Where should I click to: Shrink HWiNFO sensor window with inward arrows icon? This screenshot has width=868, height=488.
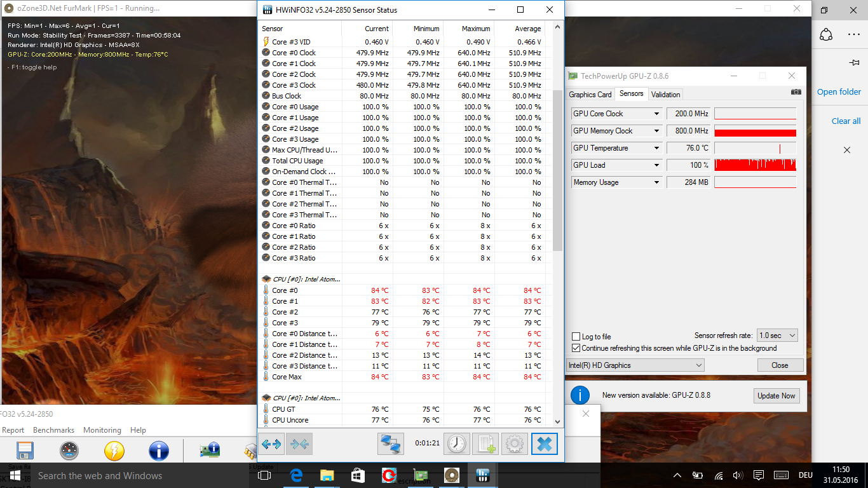(x=299, y=444)
